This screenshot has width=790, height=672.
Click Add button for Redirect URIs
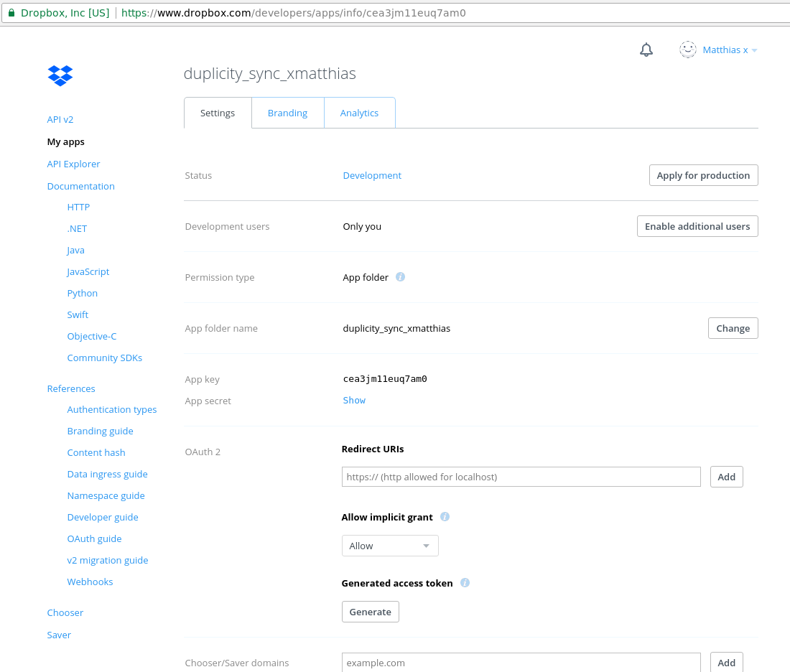point(727,477)
